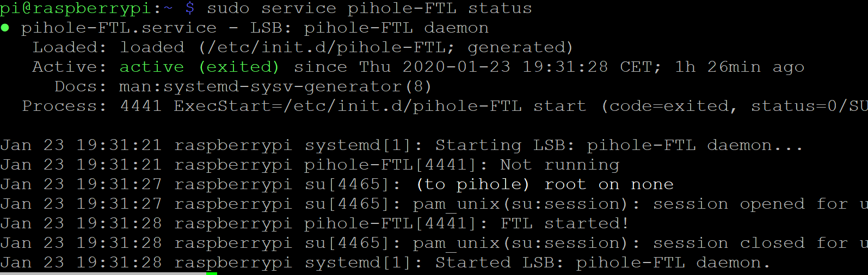
Task: Click the 'sudo service pihole-FTL status' command
Action: tap(370, 8)
